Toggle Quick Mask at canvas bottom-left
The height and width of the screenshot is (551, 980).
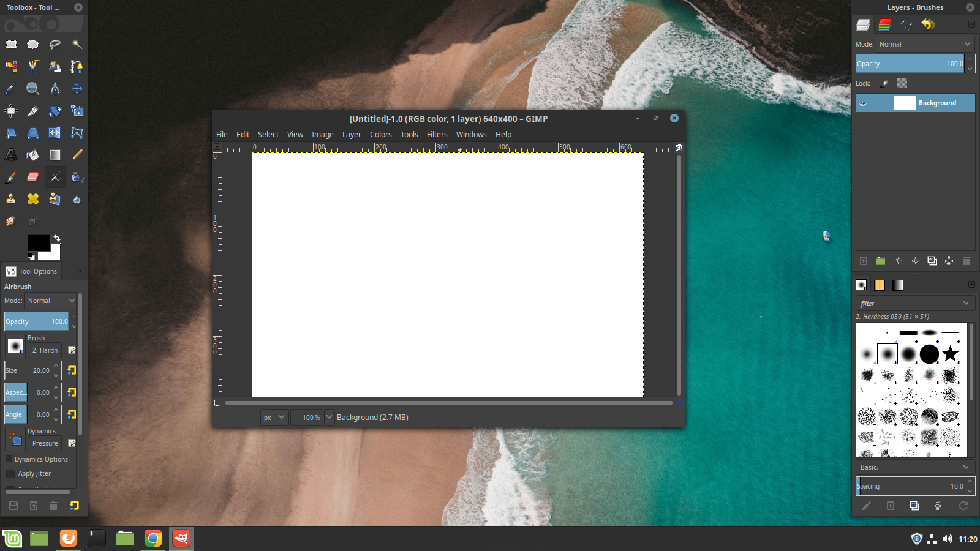(217, 403)
